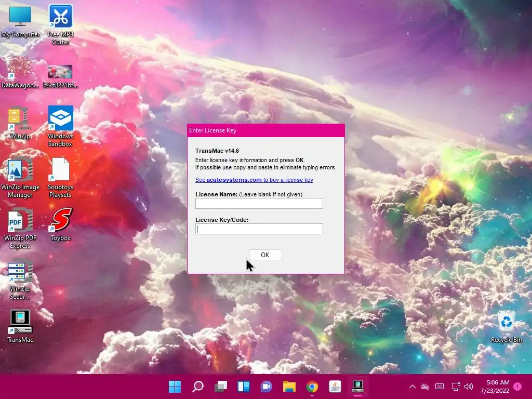This screenshot has height=399, width=532.
Task: Show hidden system tray icons
Action: tap(412, 387)
